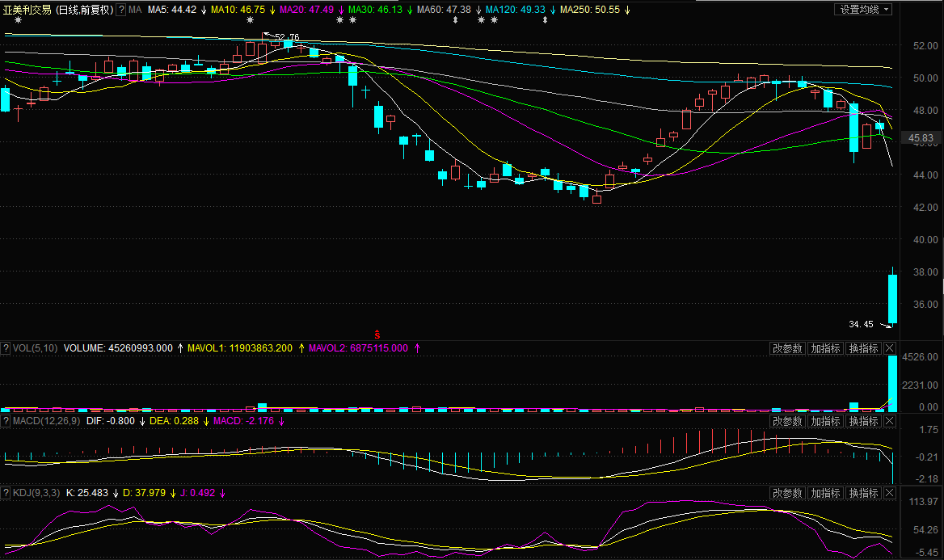Click the MACD: -2.176 value
Viewport: 944px width, 560px height.
coord(244,421)
